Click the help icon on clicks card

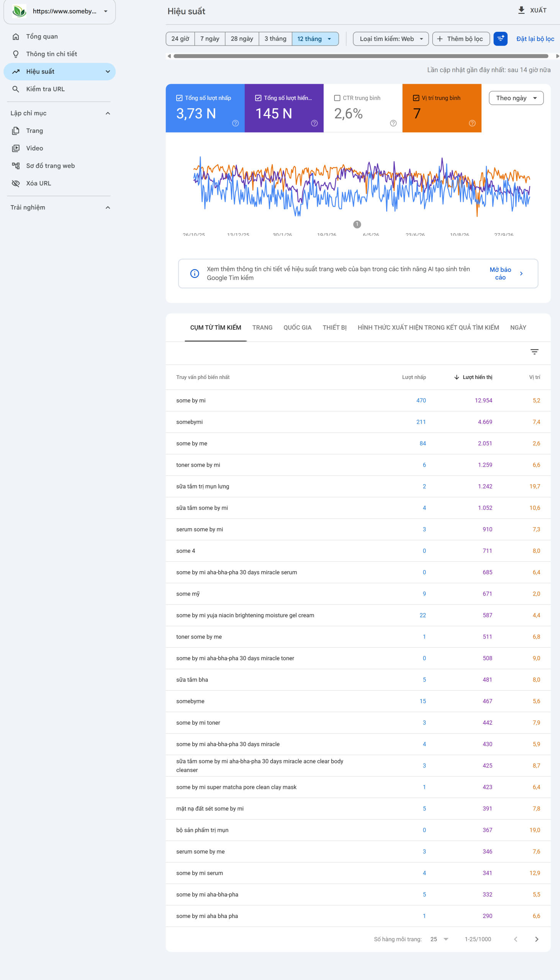tap(236, 123)
